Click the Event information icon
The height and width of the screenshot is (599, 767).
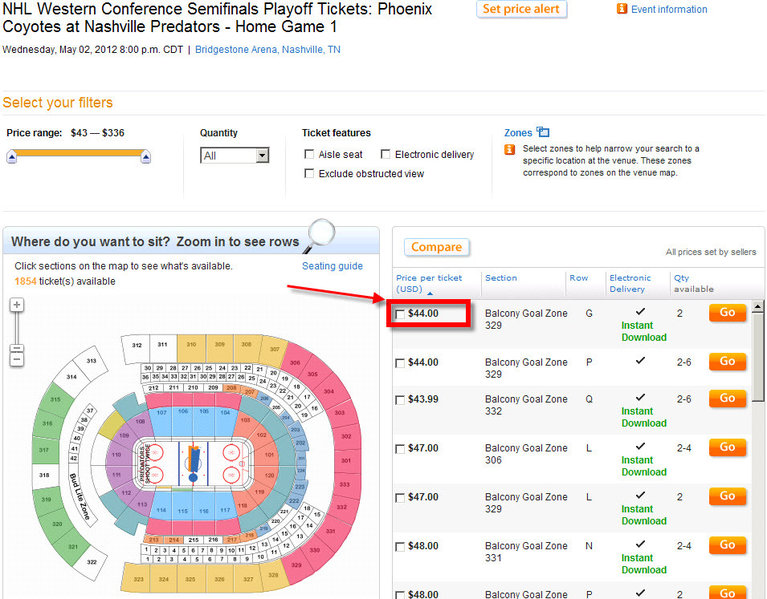(x=622, y=9)
